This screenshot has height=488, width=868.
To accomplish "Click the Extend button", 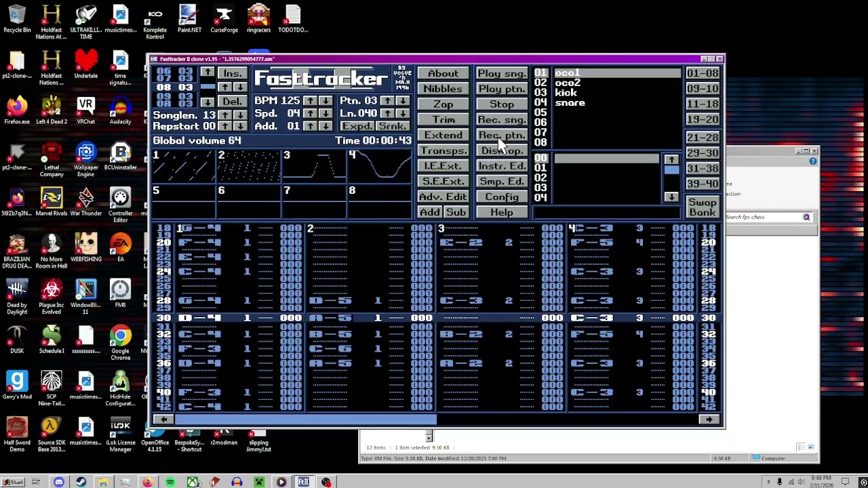I will pyautogui.click(x=443, y=135).
